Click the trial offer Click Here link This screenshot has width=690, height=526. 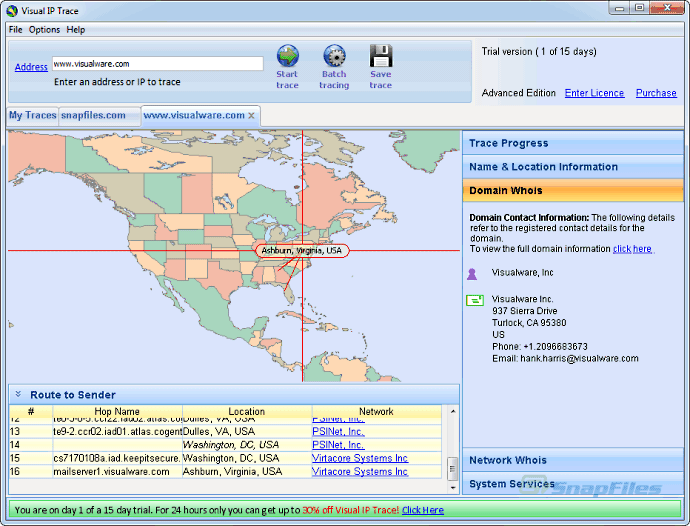click(422, 510)
